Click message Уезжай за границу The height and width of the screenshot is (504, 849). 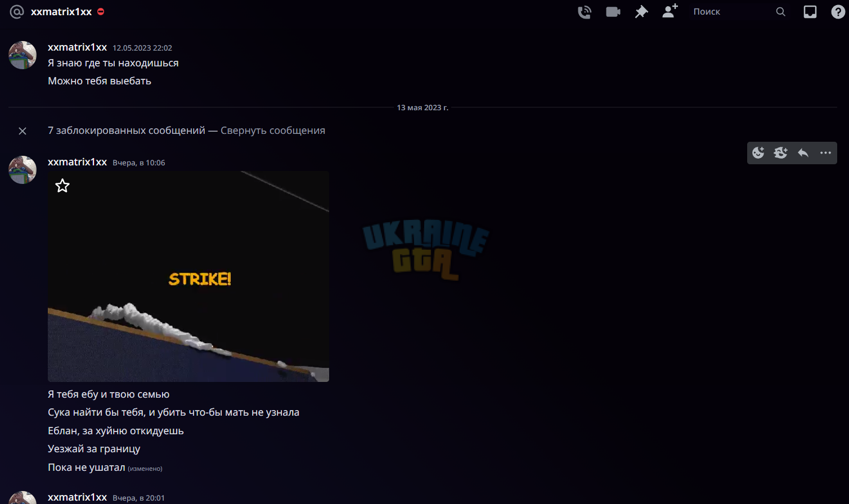[x=94, y=449]
